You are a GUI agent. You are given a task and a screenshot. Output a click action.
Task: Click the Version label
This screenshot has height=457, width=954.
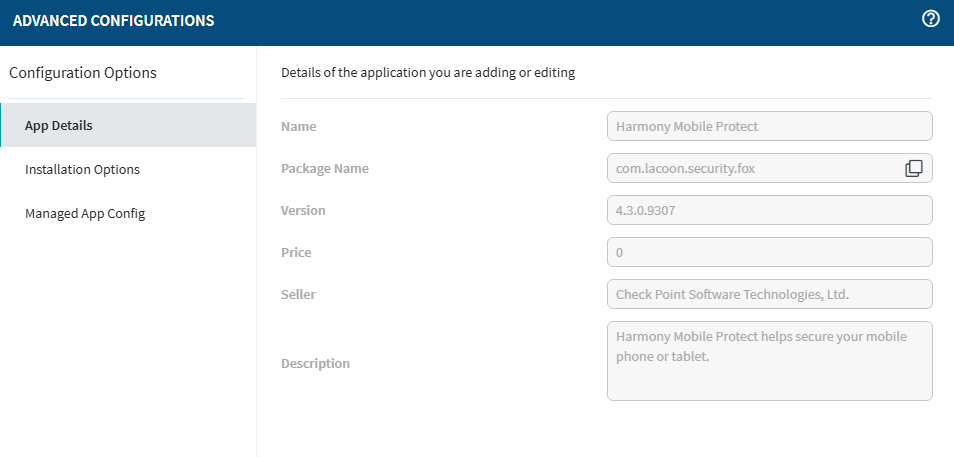[x=303, y=211]
